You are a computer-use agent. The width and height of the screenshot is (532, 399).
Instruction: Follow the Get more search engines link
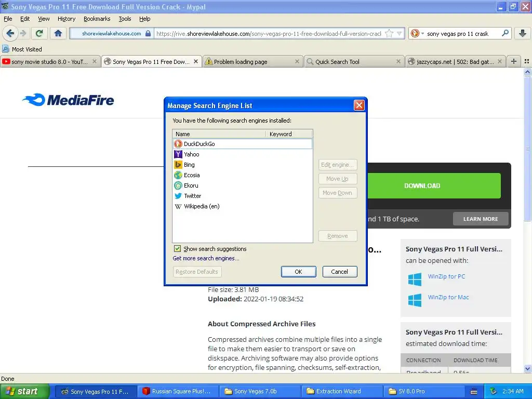pos(206,258)
